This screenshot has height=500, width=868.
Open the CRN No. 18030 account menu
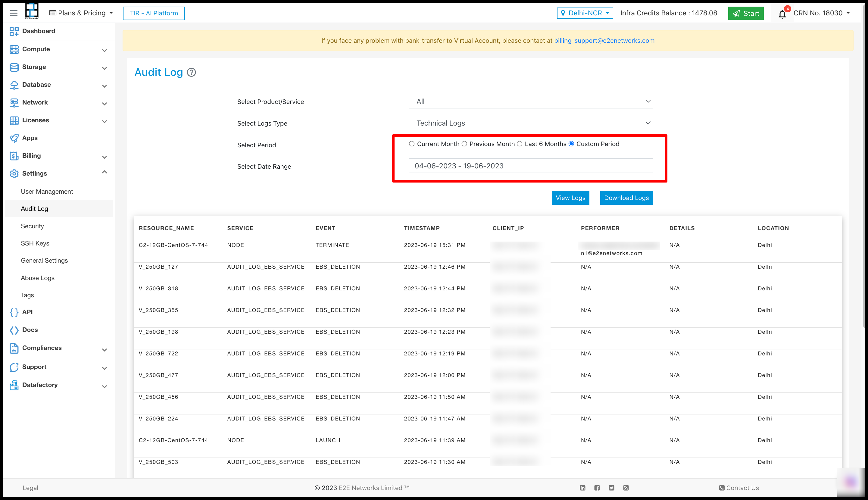coord(822,13)
